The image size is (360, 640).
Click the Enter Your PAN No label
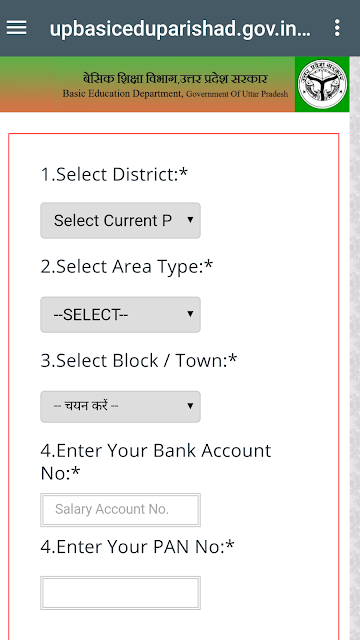pyautogui.click(x=138, y=547)
